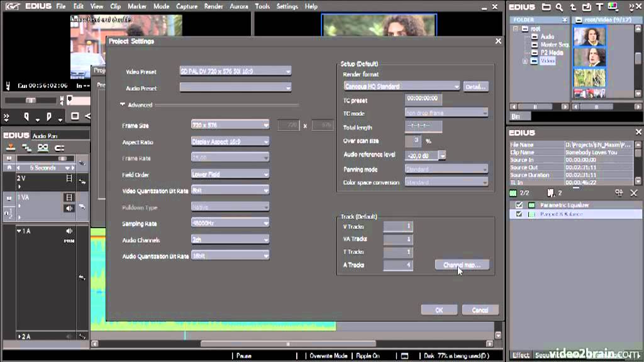
Task: Click group/link mode icon in timeline toolbar
Action: 43,147
